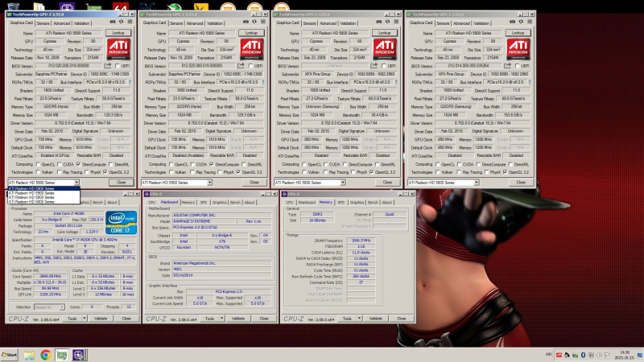The width and height of the screenshot is (644, 362).
Task: Toggle Ray Tracing checkbox in third GPU-Z window
Action: [325, 172]
